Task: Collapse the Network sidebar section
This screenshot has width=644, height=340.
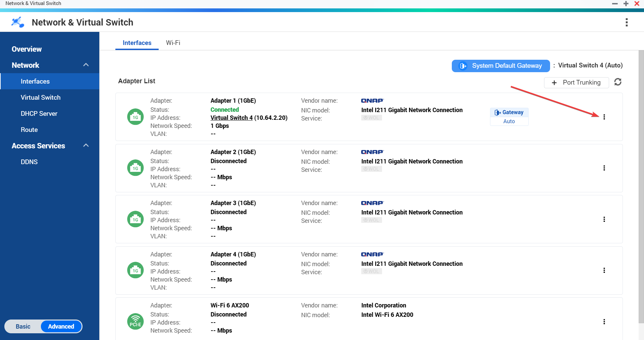Action: pyautogui.click(x=86, y=65)
